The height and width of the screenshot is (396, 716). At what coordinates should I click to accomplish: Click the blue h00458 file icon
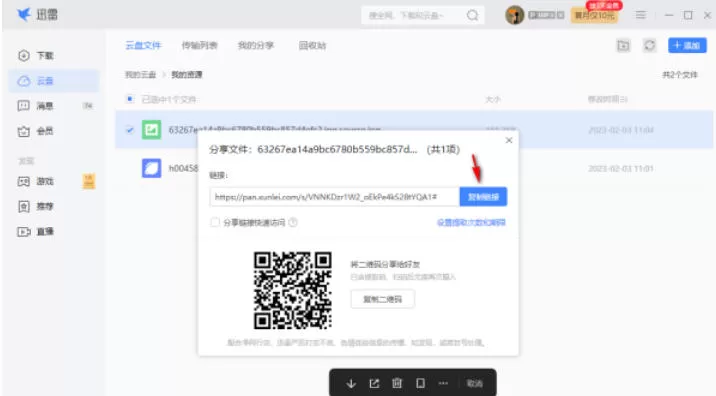tap(151, 168)
